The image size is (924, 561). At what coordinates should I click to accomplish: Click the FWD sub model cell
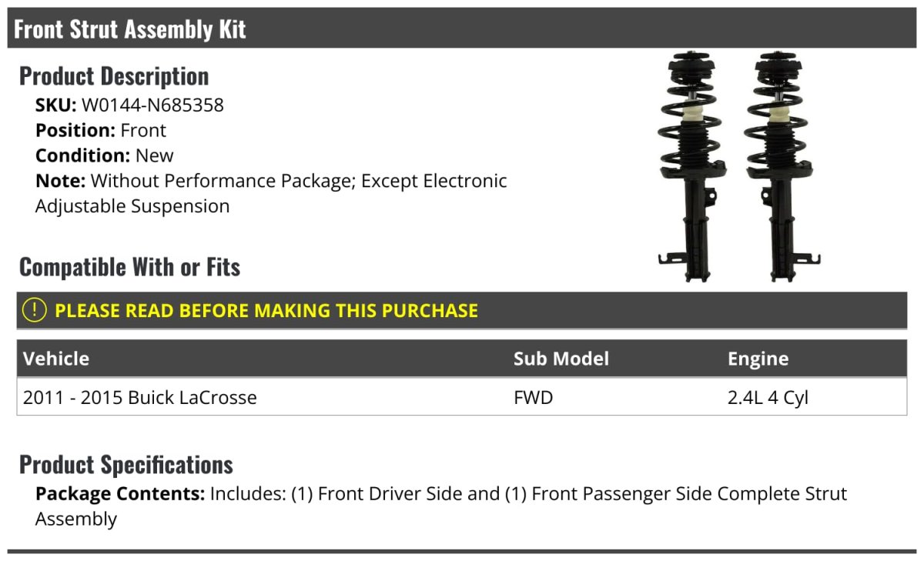533,397
